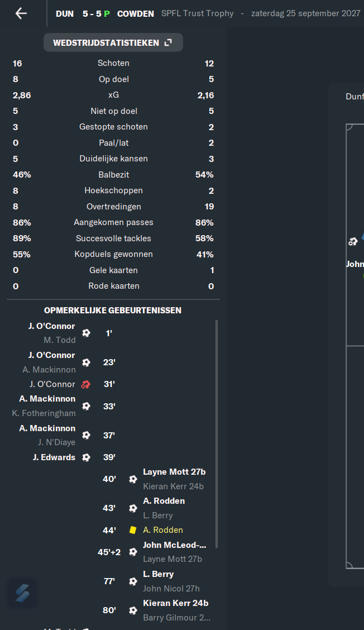Click the back arrow icon
Screen dimensions: 364x630
21,13
